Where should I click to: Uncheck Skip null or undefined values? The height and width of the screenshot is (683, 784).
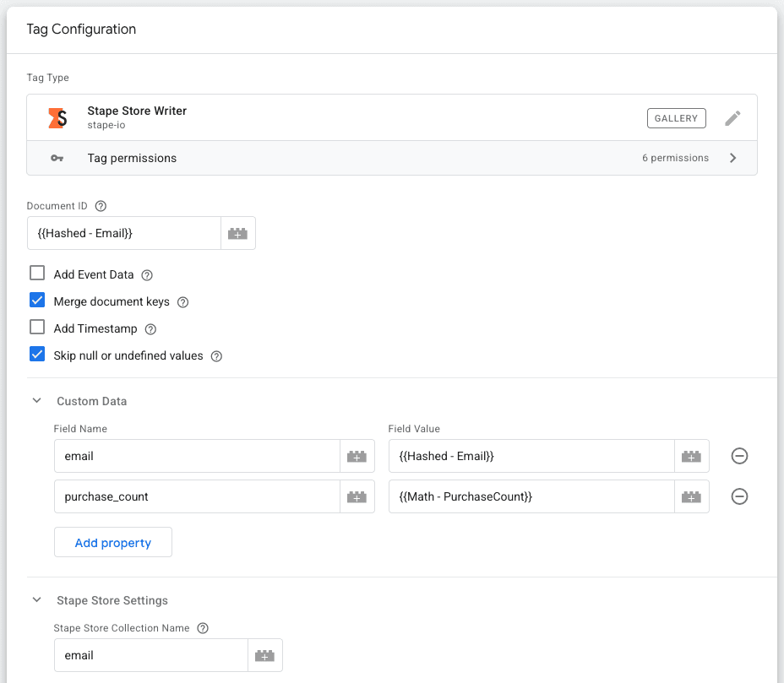point(37,355)
